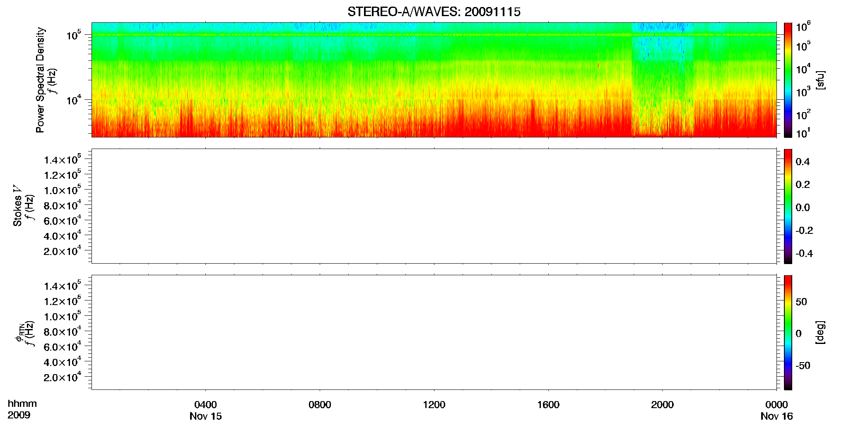This screenshot has width=868, height=447.
Task: Click the 10^5 tick on the spectrogram axis
Action: [73, 35]
